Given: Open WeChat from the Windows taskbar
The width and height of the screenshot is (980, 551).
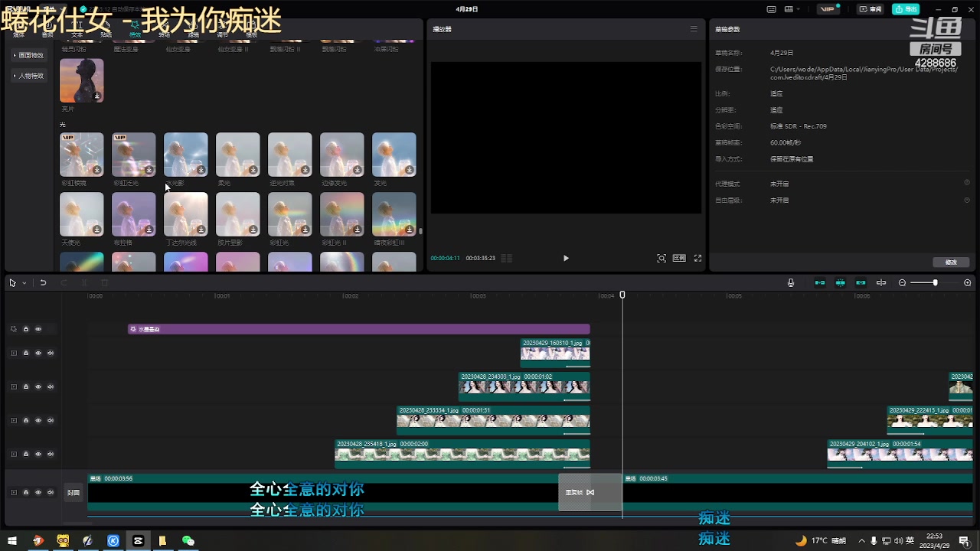Looking at the screenshot, I should click(x=188, y=540).
